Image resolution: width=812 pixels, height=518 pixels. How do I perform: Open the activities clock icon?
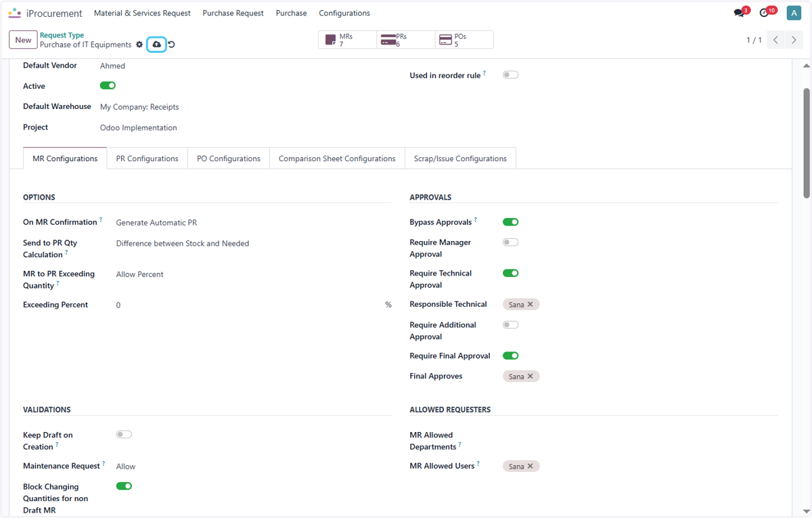click(x=764, y=13)
